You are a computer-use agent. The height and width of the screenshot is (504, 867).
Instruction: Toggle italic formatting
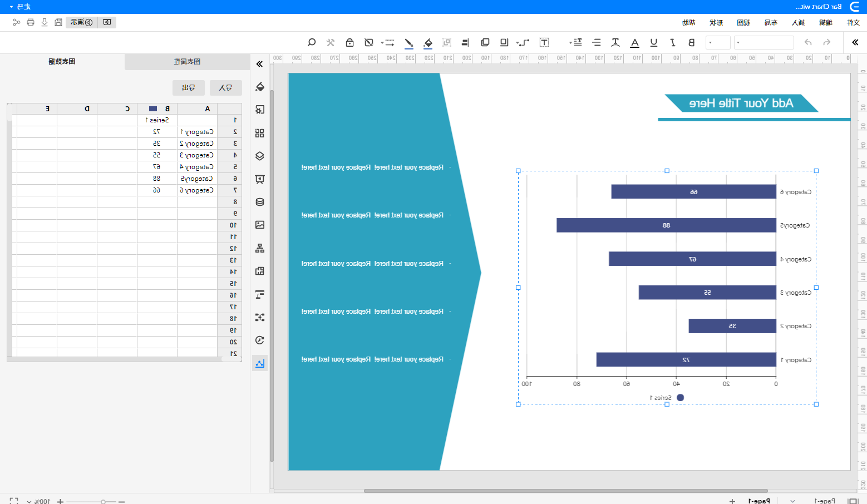click(x=673, y=42)
